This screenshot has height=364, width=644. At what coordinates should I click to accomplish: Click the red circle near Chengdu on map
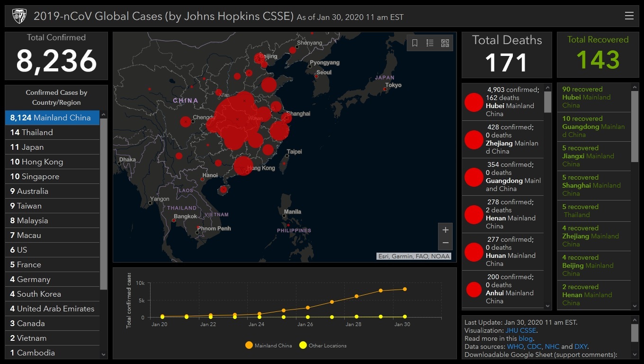tap(185, 121)
